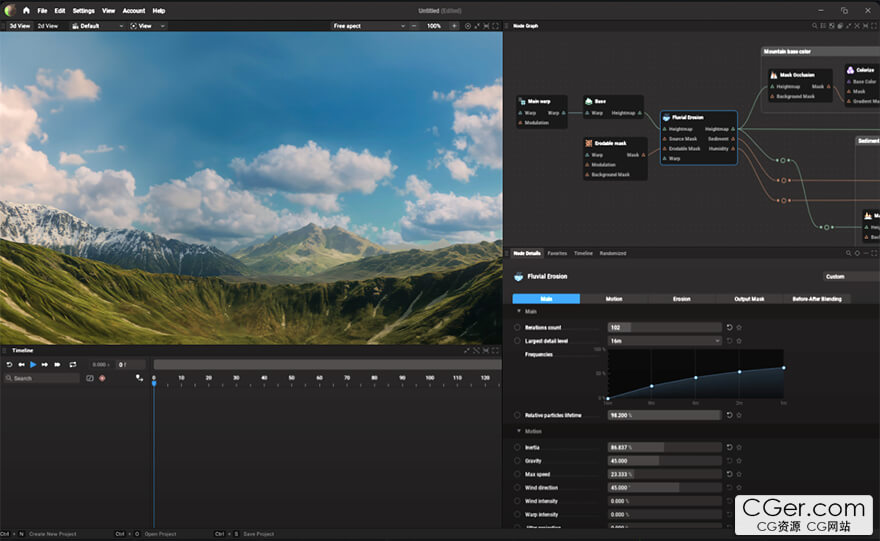Switch to the Erosion tab

click(x=681, y=299)
